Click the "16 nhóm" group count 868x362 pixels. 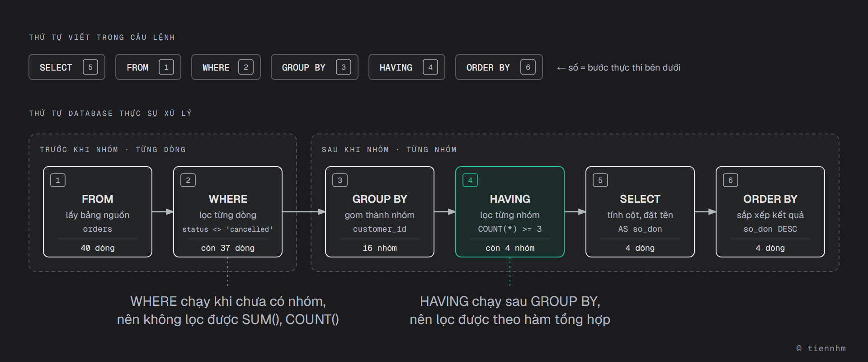380,248
